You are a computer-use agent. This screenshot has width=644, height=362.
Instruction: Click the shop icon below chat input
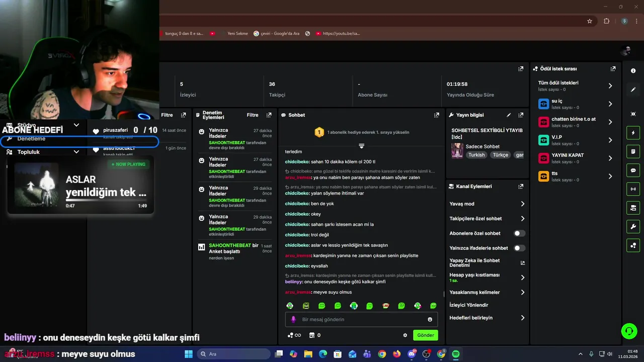[x=311, y=335]
